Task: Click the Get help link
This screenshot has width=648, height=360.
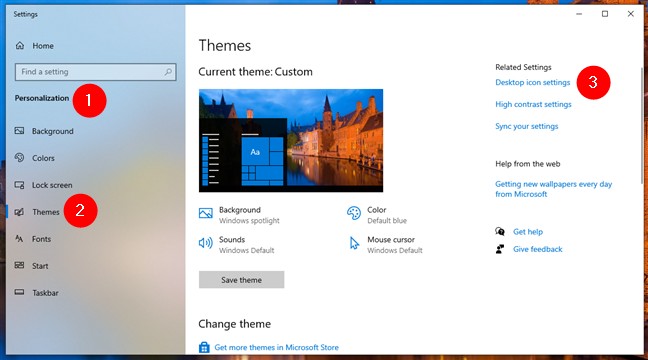Action: click(528, 232)
